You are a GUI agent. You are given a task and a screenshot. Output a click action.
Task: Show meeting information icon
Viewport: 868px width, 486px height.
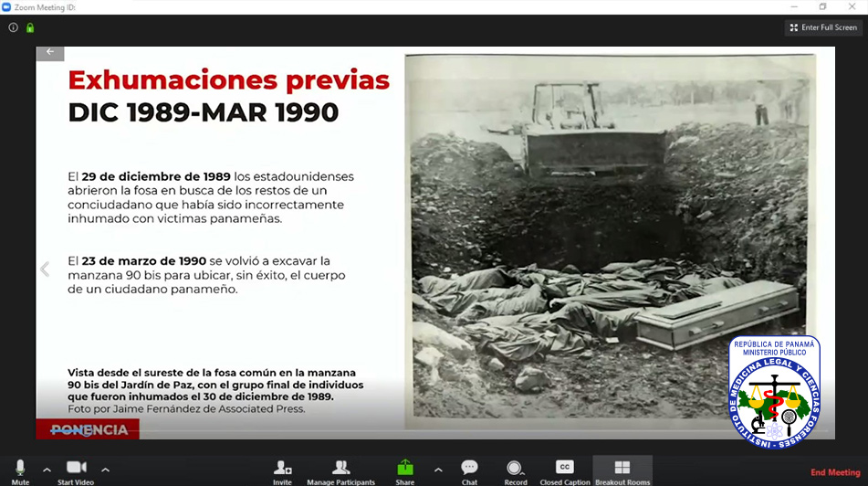[x=14, y=27]
